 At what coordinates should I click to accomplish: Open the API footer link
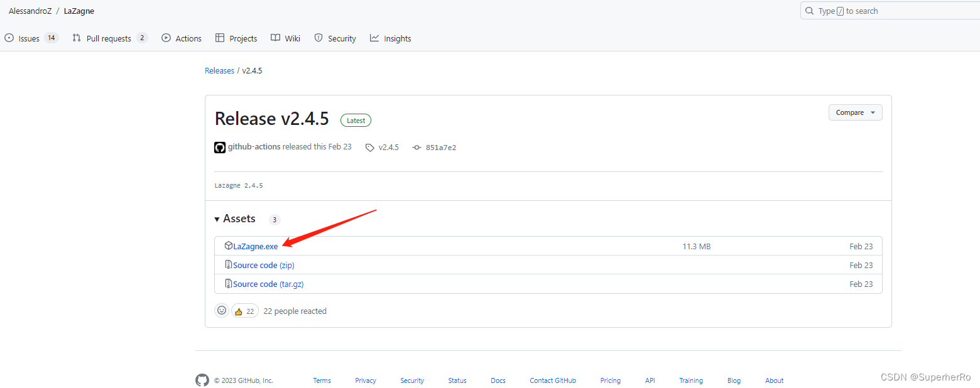pos(650,380)
